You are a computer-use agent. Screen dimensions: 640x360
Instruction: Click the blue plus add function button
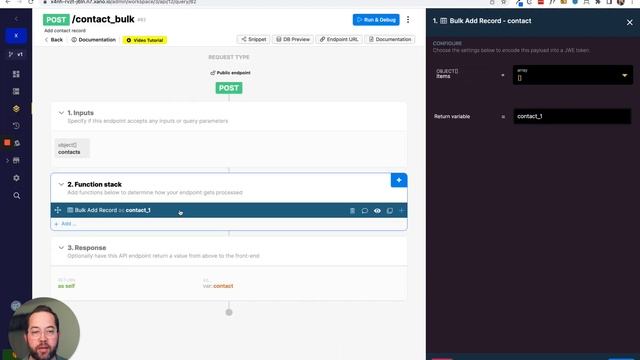click(x=399, y=180)
